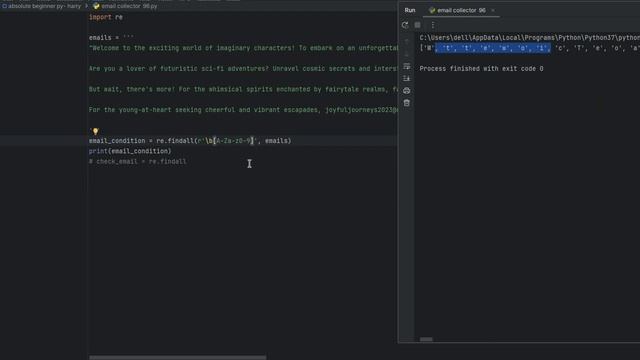Enable scroll to end of output
The height and width of the screenshot is (360, 640).
[407, 78]
